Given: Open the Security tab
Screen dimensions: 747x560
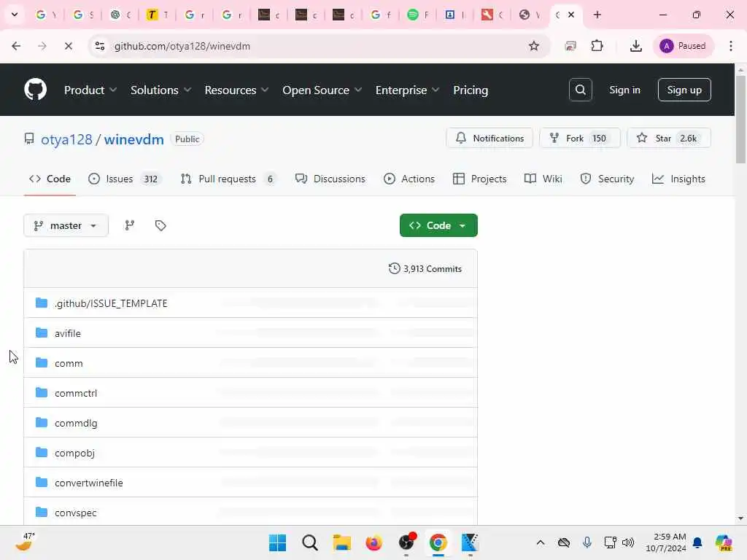Looking at the screenshot, I should click(x=607, y=179).
